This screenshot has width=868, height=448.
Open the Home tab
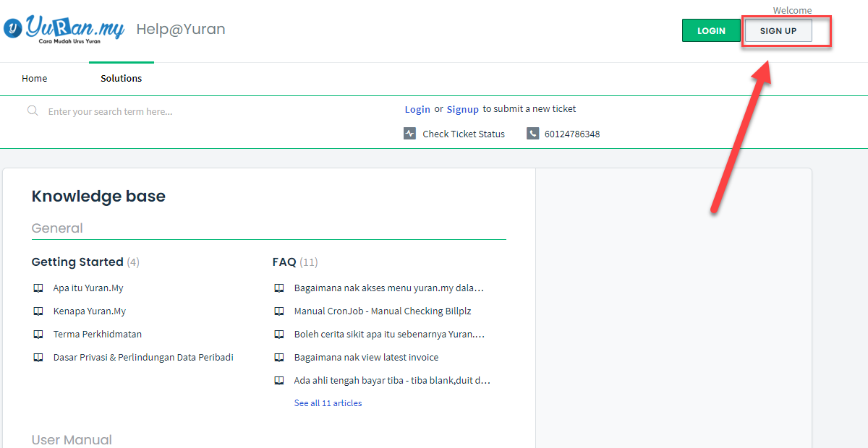pyautogui.click(x=35, y=78)
